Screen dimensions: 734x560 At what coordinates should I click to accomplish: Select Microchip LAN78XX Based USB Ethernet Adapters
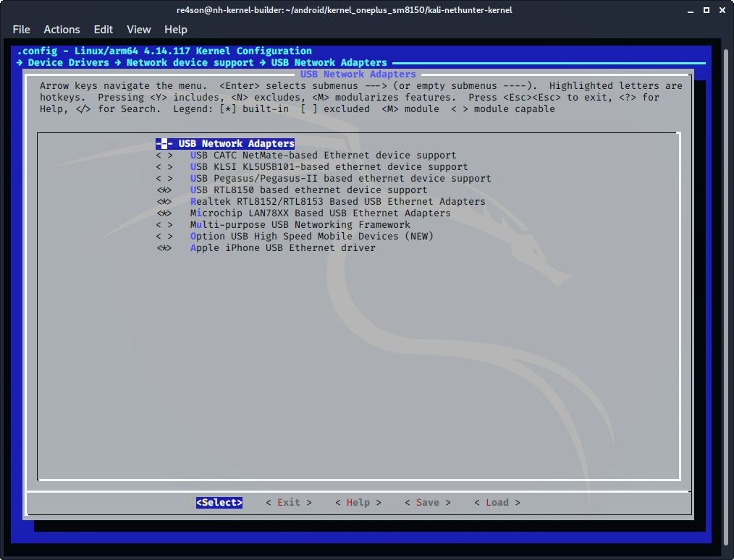(x=320, y=213)
